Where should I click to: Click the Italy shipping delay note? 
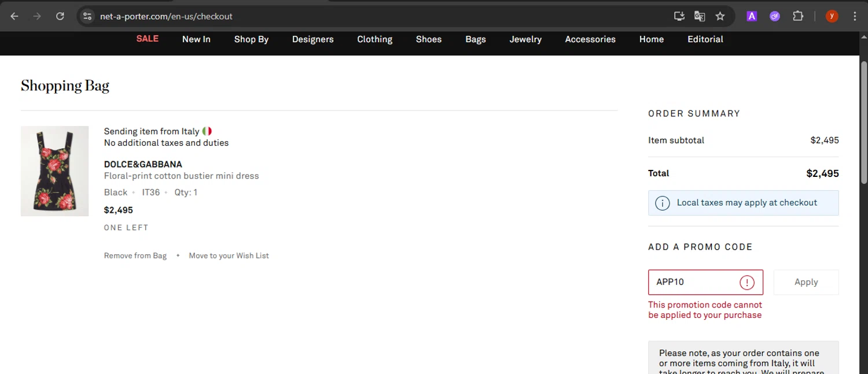point(744,358)
